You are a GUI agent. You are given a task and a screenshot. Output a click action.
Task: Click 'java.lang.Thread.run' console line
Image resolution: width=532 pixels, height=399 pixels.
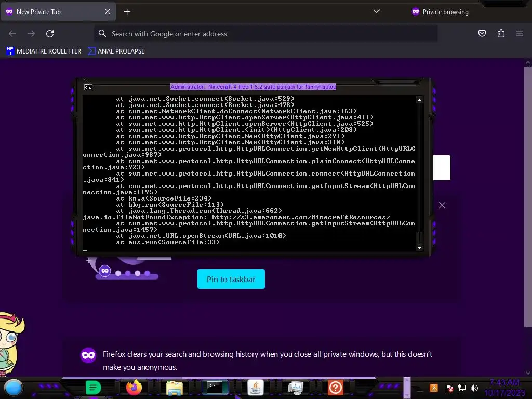click(x=199, y=211)
